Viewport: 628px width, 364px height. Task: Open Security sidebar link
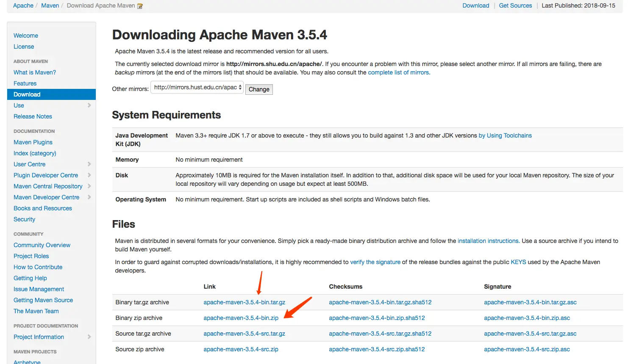coord(24,219)
